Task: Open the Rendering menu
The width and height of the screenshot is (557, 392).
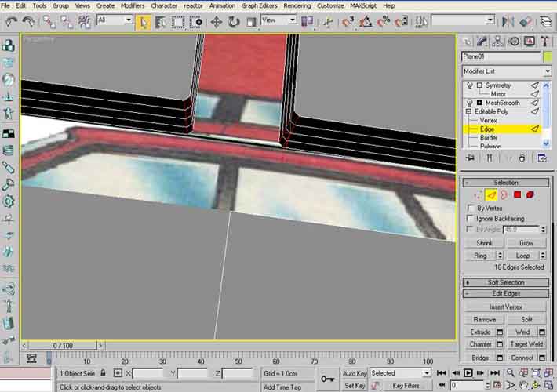Action: 297,5
